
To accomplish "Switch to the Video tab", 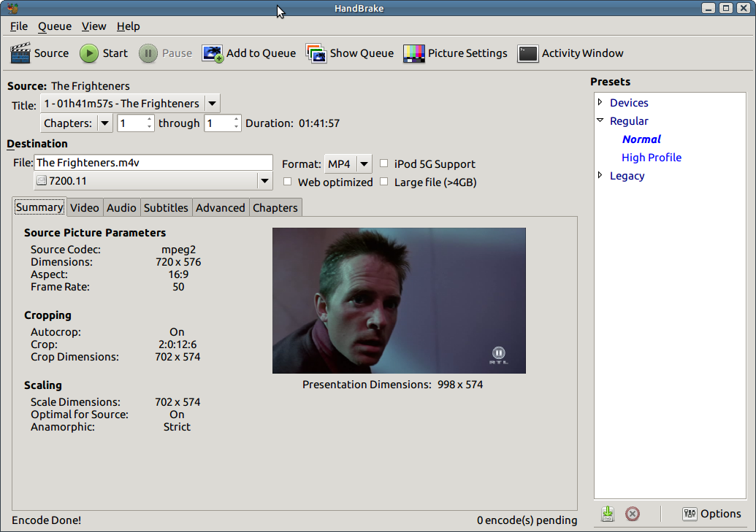I will click(85, 208).
